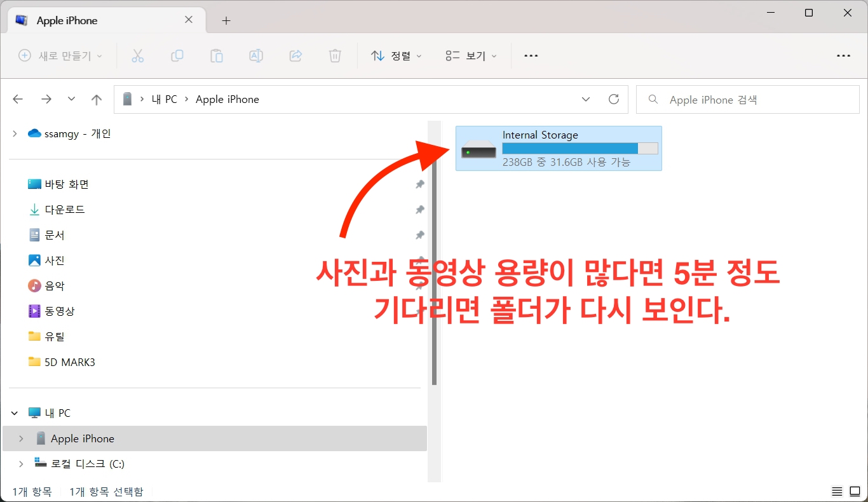Close the Apple iPhone tab
This screenshot has width=868, height=502.
189,20
